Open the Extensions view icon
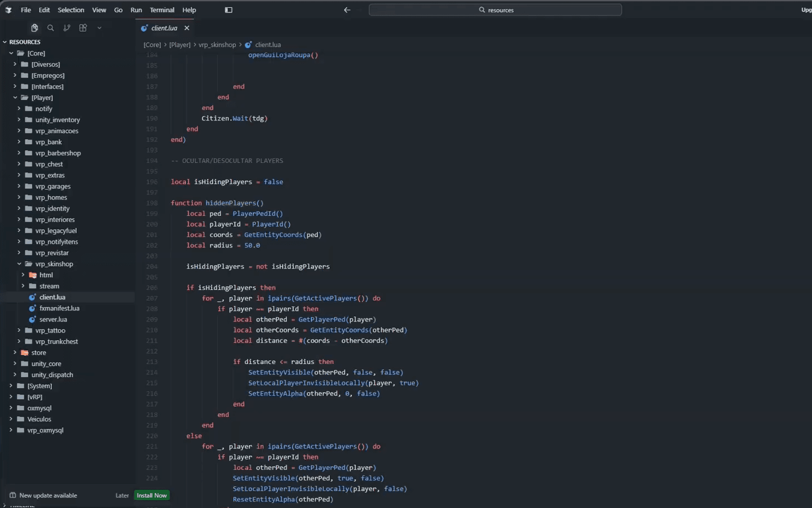 coord(83,28)
